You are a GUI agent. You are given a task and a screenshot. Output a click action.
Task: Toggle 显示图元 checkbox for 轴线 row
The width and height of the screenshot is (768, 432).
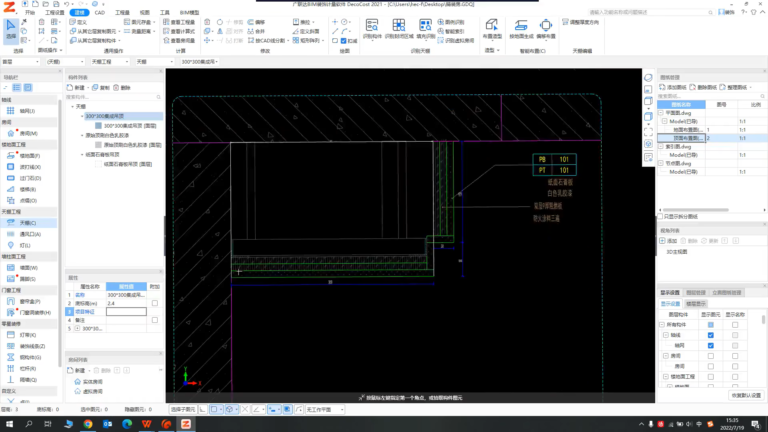pyautogui.click(x=711, y=336)
